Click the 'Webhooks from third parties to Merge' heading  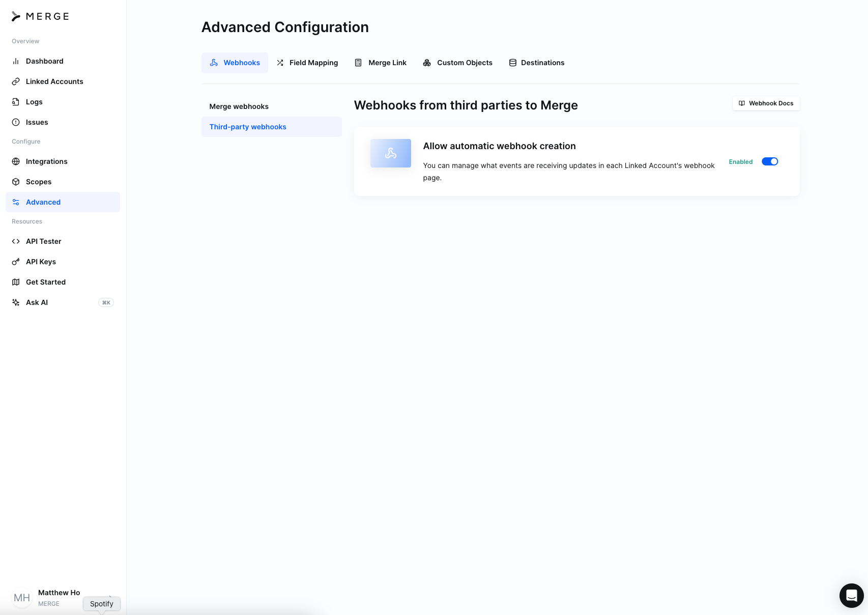[x=466, y=105]
